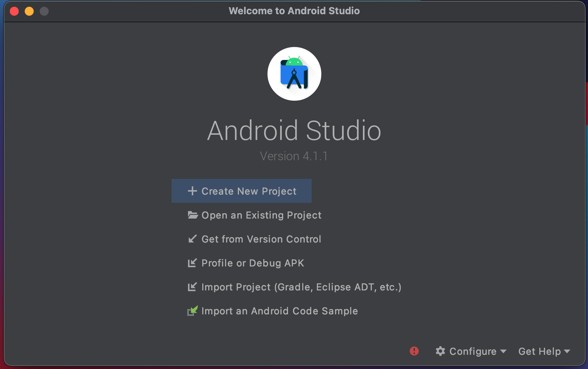Expand the Get Help dropdown arrow
Viewport: 588px width, 369px height.
pos(567,351)
